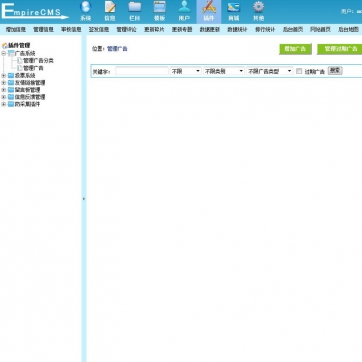Click 后台首页 in the shortcut bar
The height and width of the screenshot is (362, 362).
tap(293, 30)
